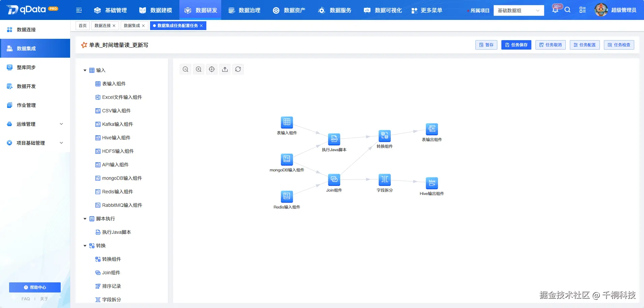This screenshot has width=644, height=308.
Task: Click the search magnifier icon in header
Action: (x=567, y=10)
